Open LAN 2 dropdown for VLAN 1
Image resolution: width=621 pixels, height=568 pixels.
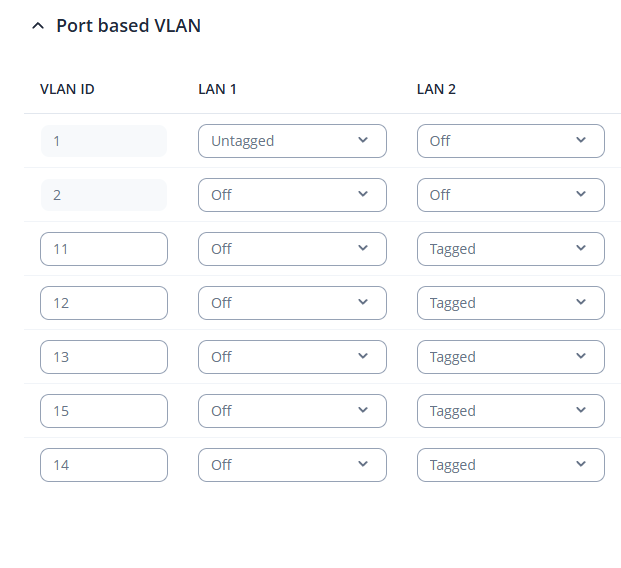(510, 141)
